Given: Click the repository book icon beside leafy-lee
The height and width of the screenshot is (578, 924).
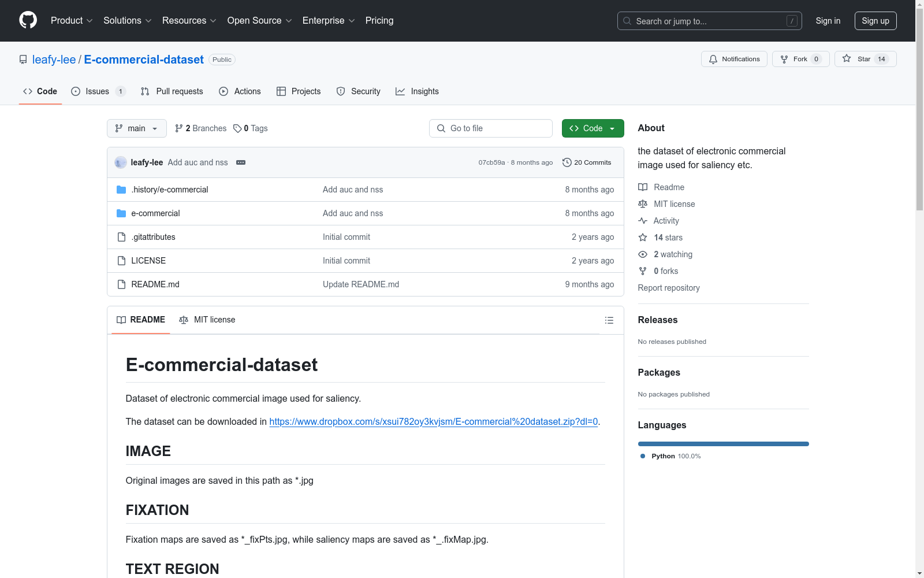Looking at the screenshot, I should click(x=23, y=60).
